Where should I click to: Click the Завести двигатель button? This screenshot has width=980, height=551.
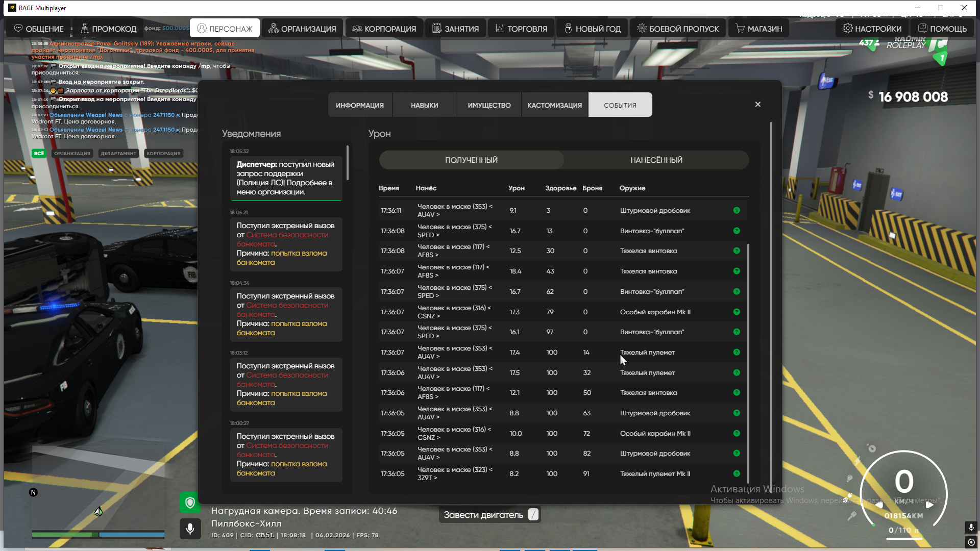pyautogui.click(x=489, y=515)
